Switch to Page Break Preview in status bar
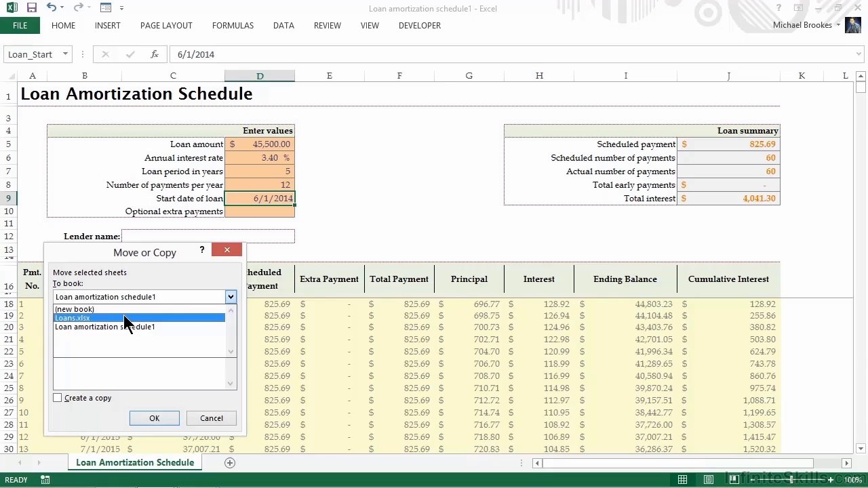 [734, 480]
